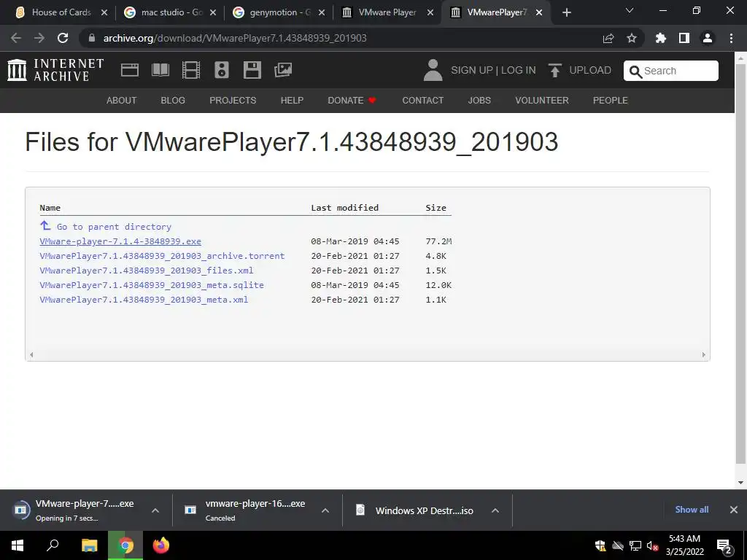Image resolution: width=747 pixels, height=560 pixels.
Task: Open DONATE in Archive menu
Action: click(352, 101)
